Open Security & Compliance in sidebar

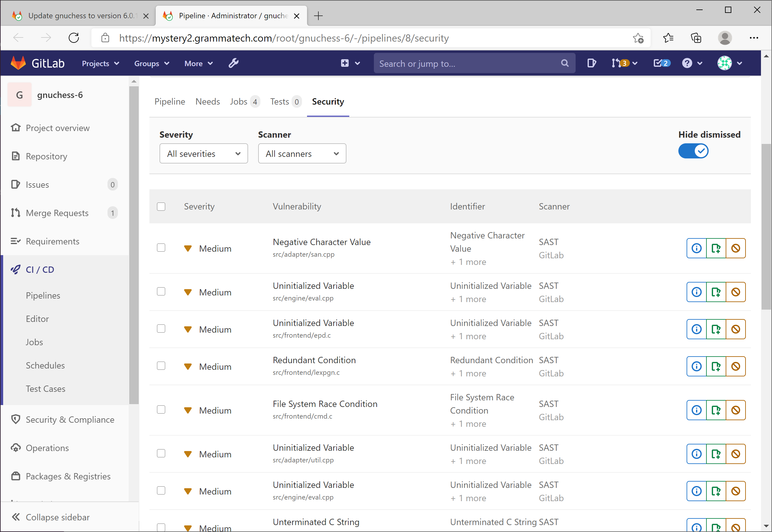pyautogui.click(x=70, y=420)
